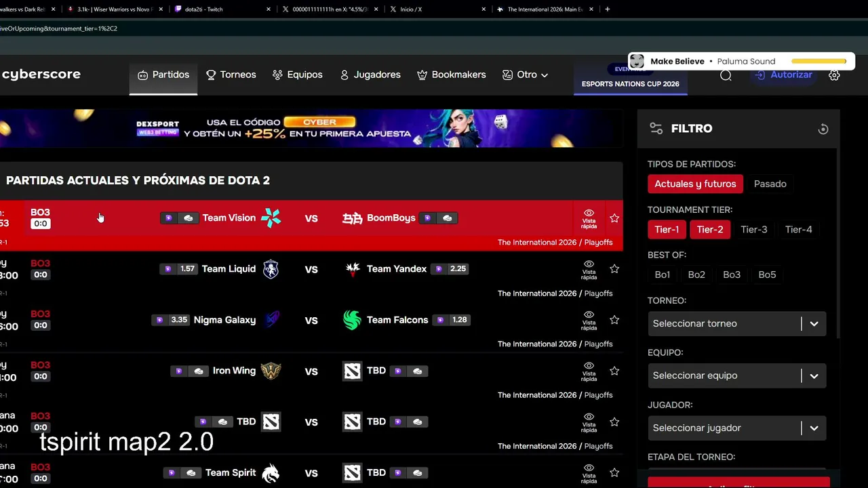The height and width of the screenshot is (488, 868).
Task: Click the Team Spirit dragon logo
Action: pyautogui.click(x=271, y=473)
